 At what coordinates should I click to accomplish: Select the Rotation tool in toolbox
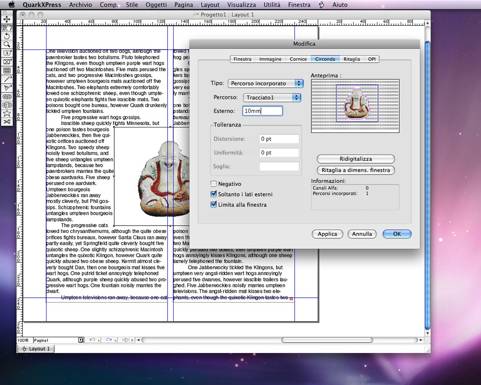click(7, 36)
